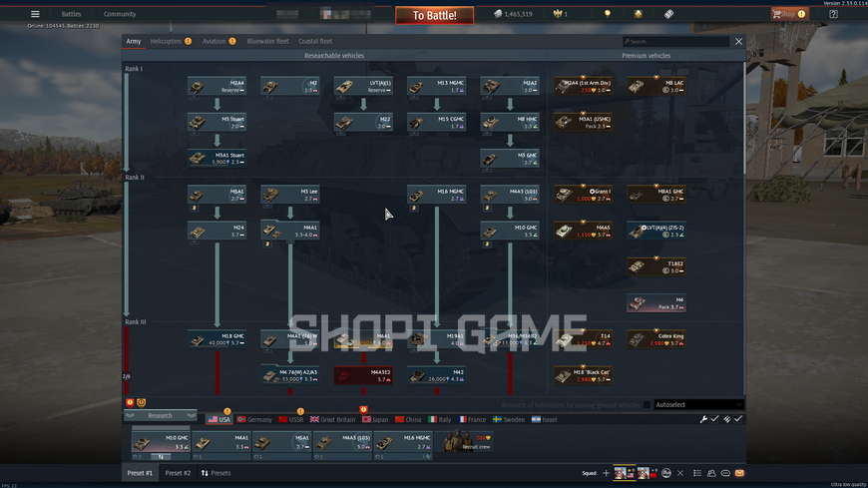Switch to the Army tab
The image size is (868, 488).
(134, 41)
